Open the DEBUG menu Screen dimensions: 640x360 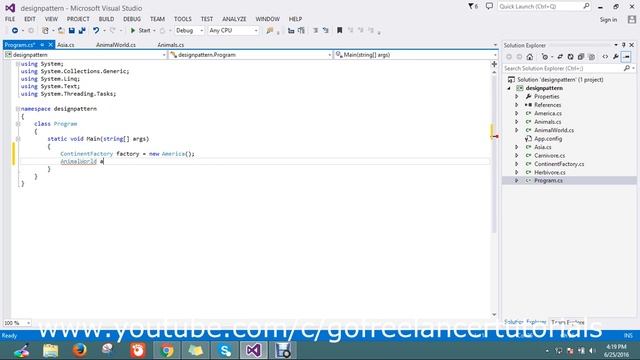click(132, 19)
